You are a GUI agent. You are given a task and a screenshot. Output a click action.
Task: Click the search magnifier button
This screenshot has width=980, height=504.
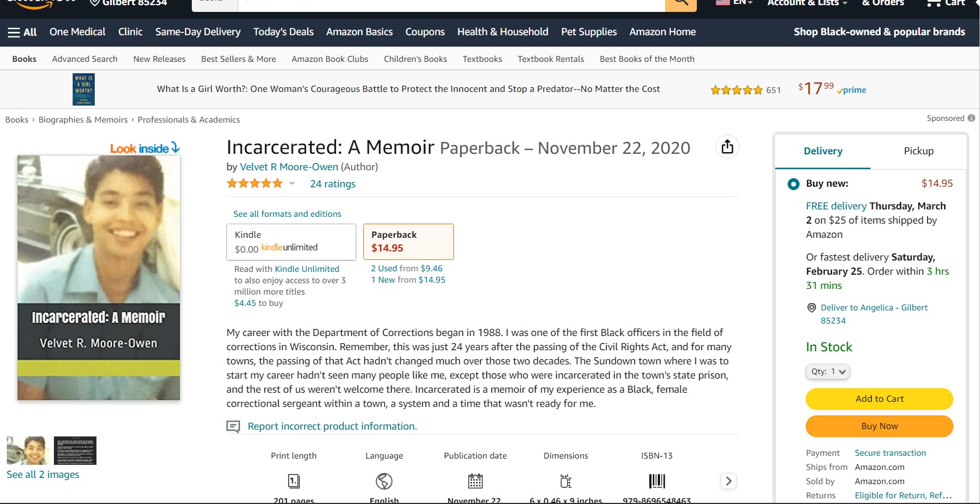(x=680, y=3)
